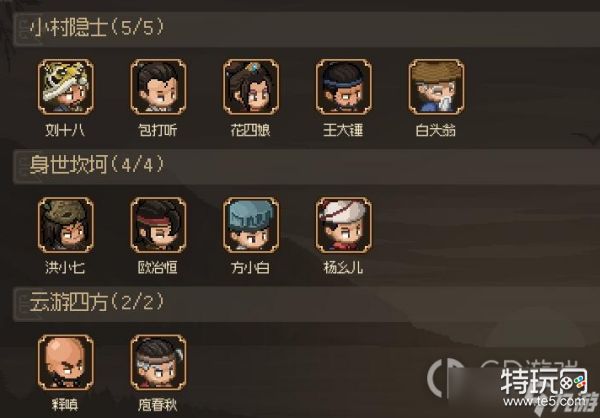Viewport: 600px width, 418px height.
Task: Click the 白头翁 name label
Action: (436, 130)
